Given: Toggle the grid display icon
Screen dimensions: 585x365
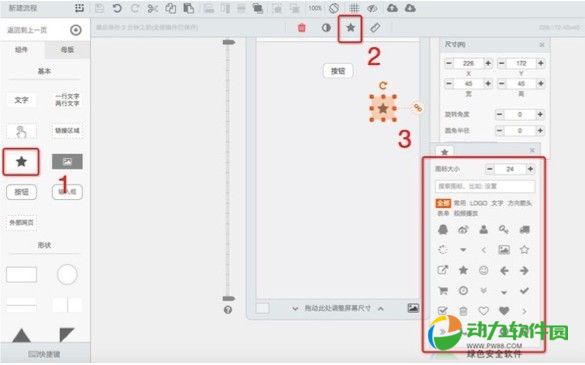Looking at the screenshot, I should pyautogui.click(x=354, y=8).
